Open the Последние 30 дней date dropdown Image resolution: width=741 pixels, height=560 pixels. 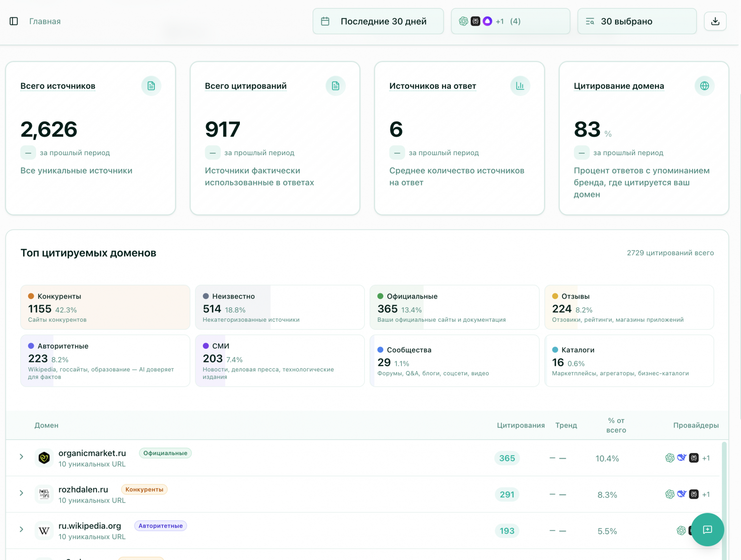[x=378, y=21]
